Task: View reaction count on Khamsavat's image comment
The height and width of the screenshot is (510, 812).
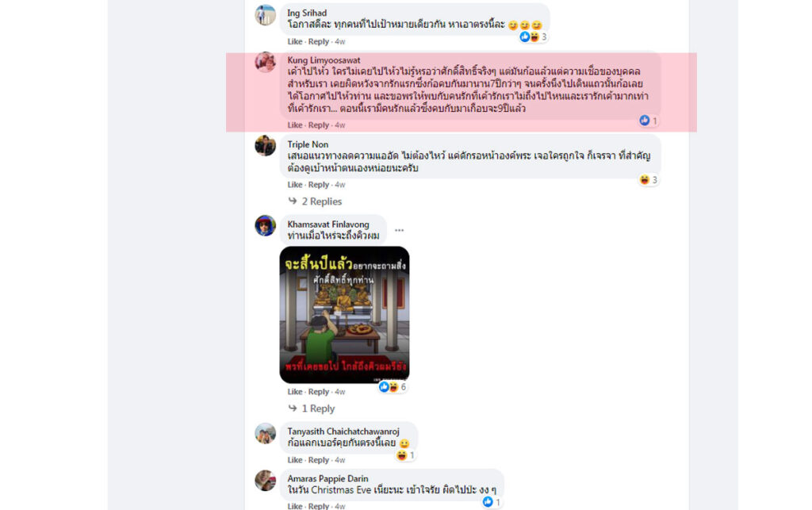Action: [x=393, y=387]
